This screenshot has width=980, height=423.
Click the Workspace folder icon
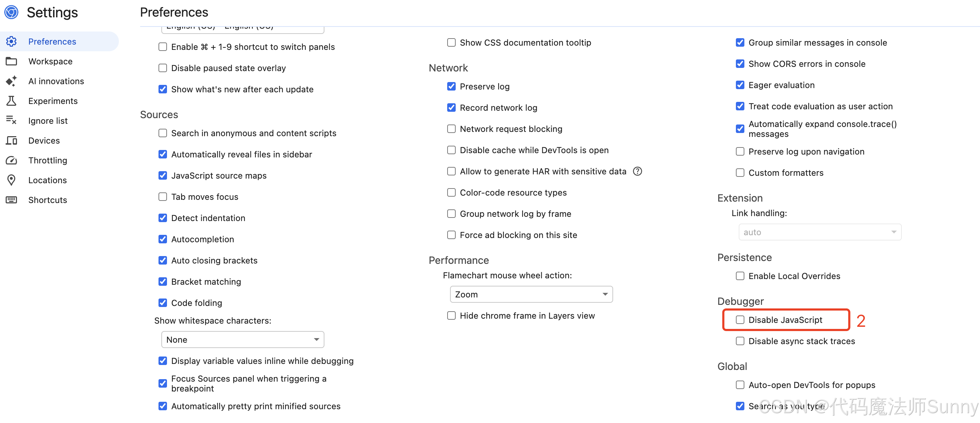pos(11,61)
